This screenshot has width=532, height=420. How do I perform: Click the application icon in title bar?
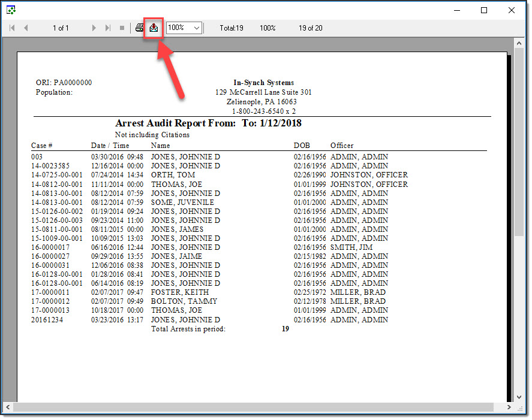(10, 10)
